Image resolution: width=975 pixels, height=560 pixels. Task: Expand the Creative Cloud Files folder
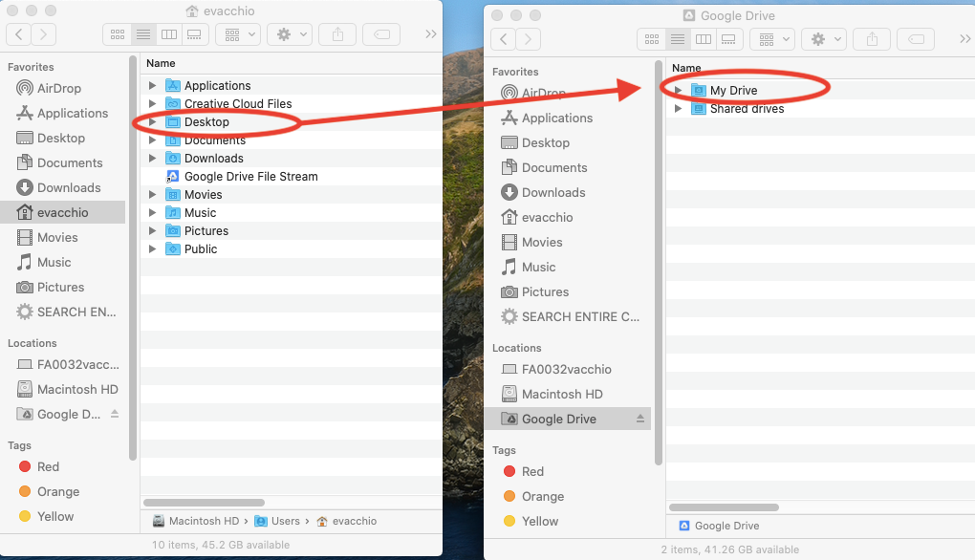pyautogui.click(x=152, y=103)
